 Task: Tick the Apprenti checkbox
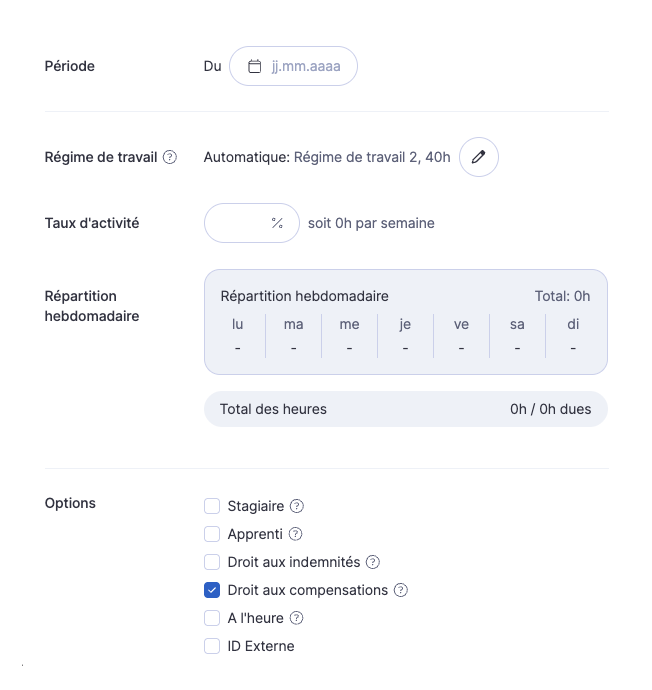[212, 534]
